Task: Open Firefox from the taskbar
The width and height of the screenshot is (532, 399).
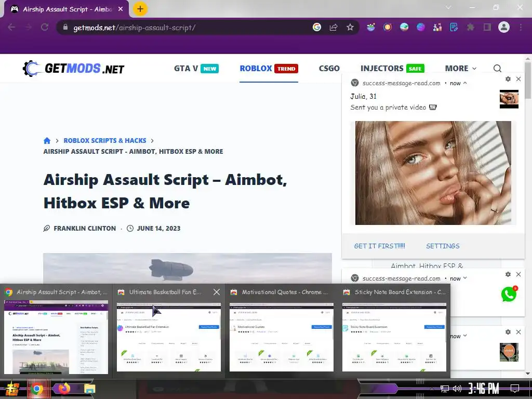Action: 64,388
